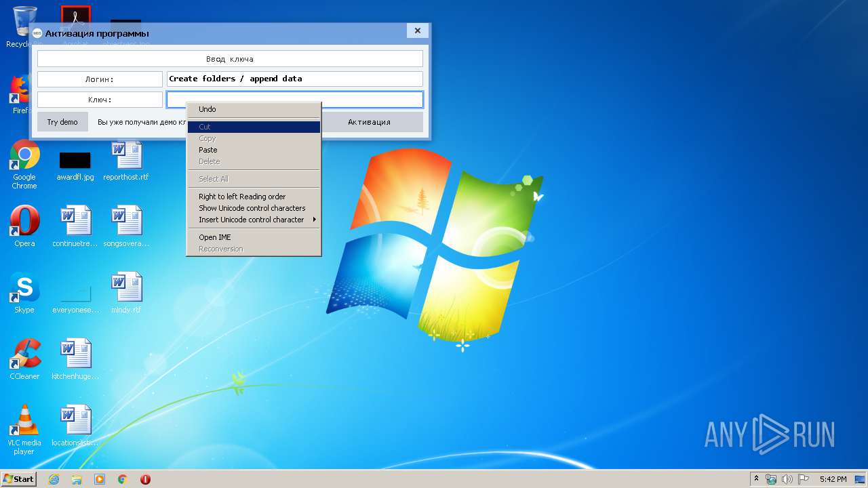Toggle Right to left Reading order
The width and height of the screenshot is (868, 488).
pos(254,197)
